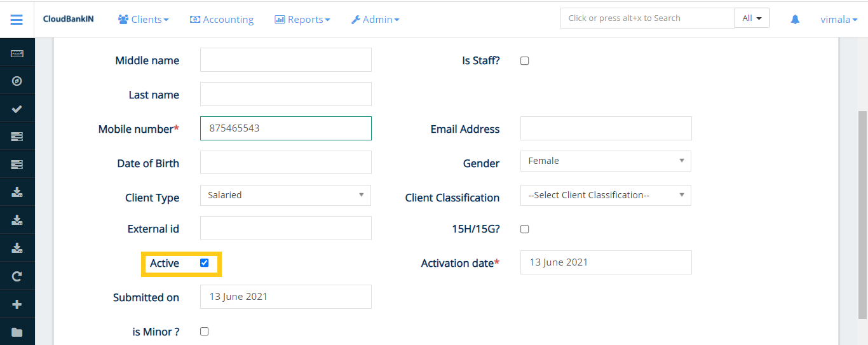The width and height of the screenshot is (868, 345).
Task: Open the Reports menu
Action: pos(302,20)
